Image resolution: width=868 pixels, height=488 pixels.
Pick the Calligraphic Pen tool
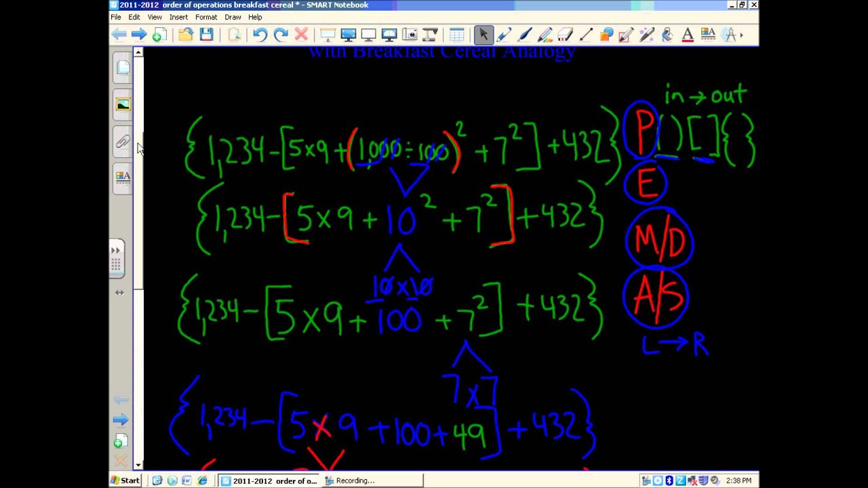pyautogui.click(x=524, y=35)
